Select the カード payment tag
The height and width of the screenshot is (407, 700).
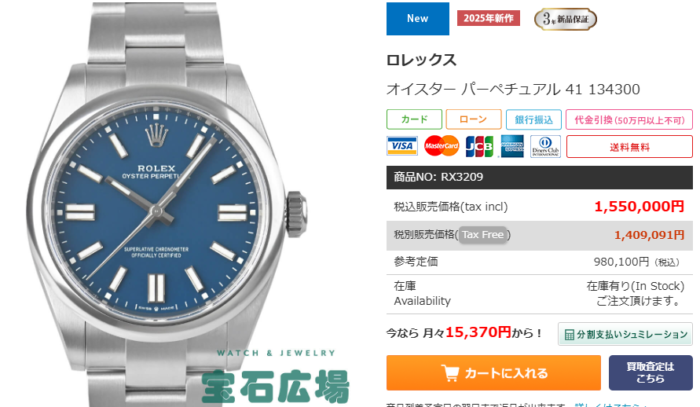tap(414, 120)
